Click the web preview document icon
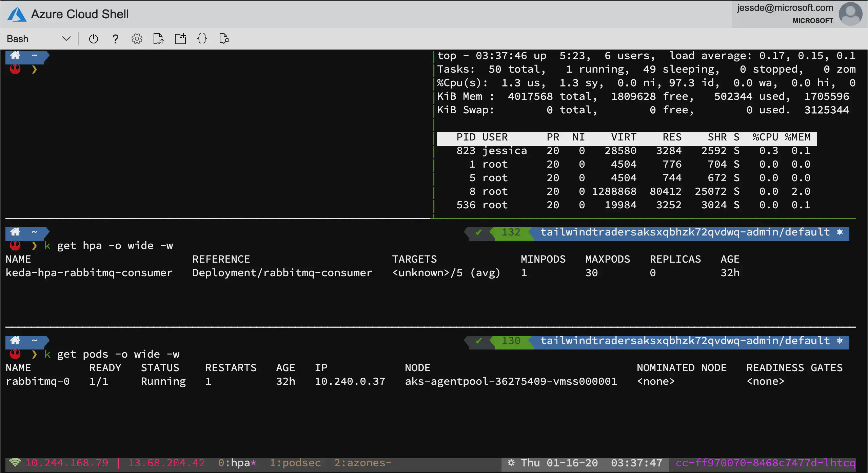The height and width of the screenshot is (473, 868). pos(224,38)
